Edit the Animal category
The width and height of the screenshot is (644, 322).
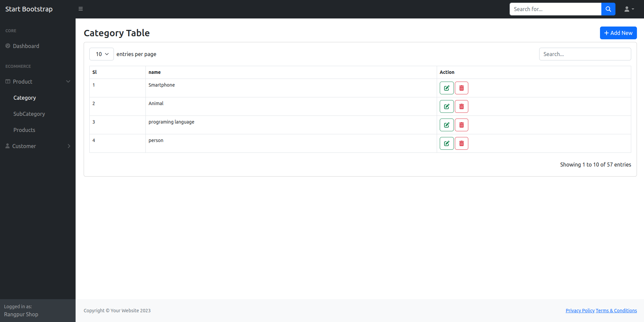click(x=446, y=106)
